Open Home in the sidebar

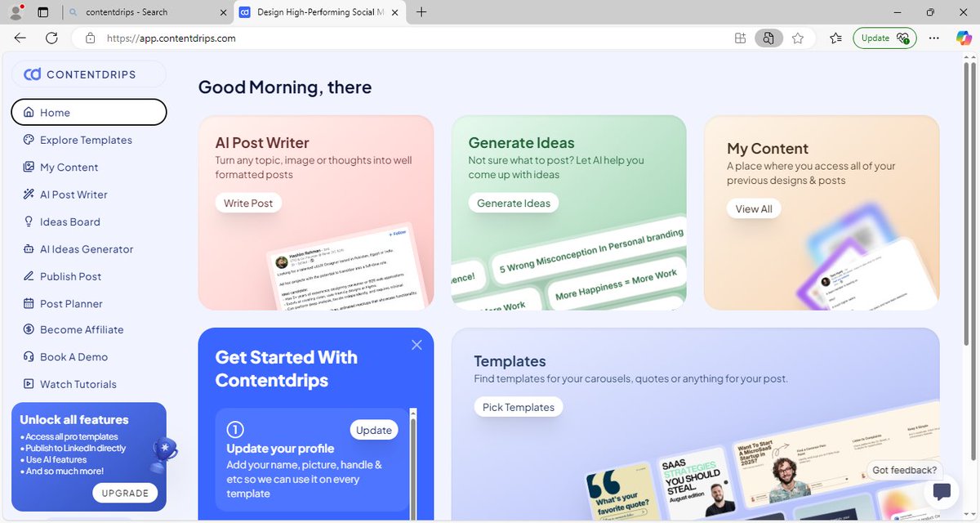pos(89,113)
